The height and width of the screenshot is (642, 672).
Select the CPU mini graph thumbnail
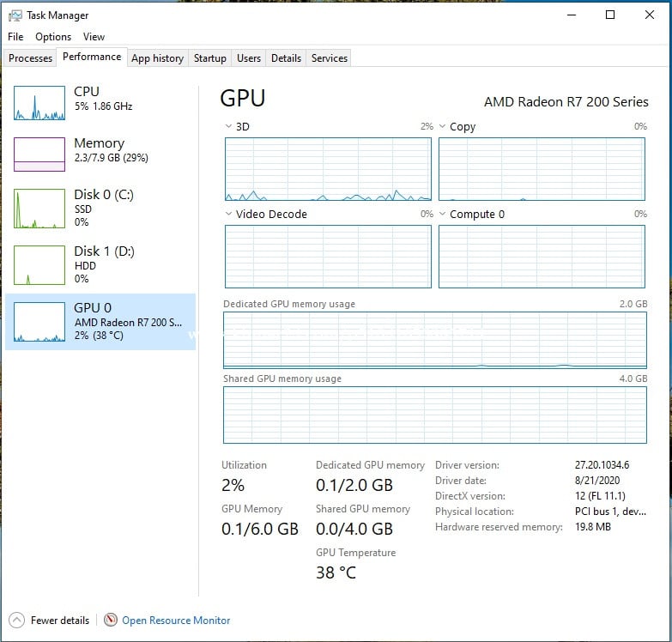(x=39, y=102)
